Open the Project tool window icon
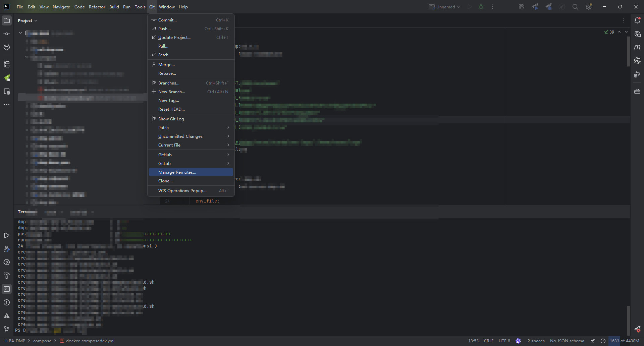 click(x=7, y=20)
